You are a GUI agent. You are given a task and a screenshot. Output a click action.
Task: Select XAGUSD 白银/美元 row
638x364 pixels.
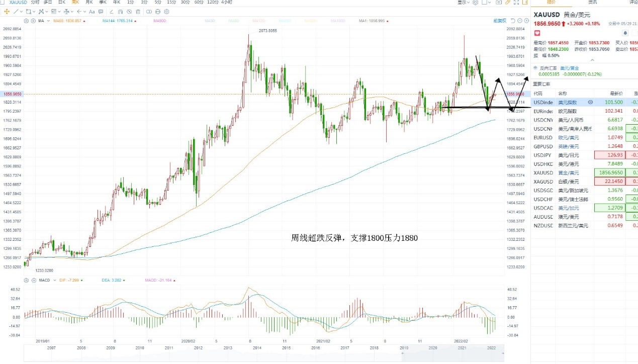583,181
